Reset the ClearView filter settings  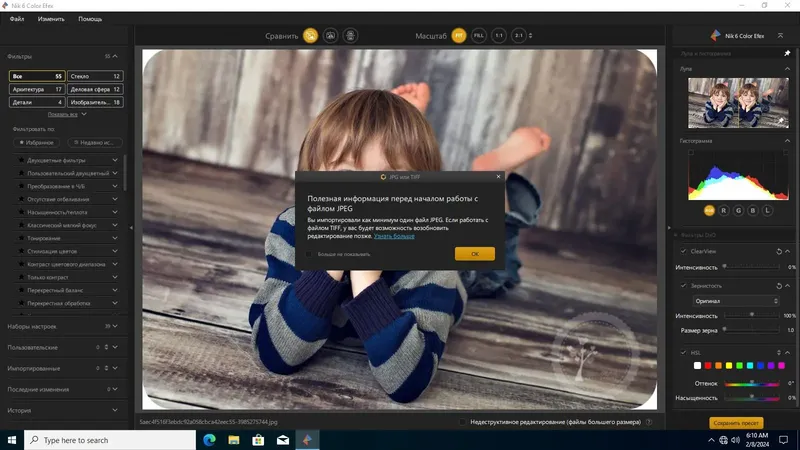point(779,252)
